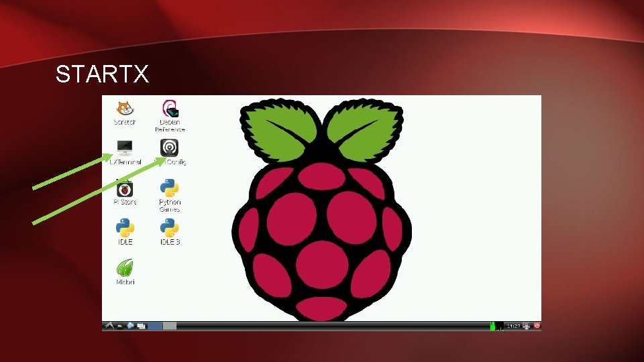This screenshot has height=362, width=644.
Task: Click the red power logout button
Action: pos(537,326)
